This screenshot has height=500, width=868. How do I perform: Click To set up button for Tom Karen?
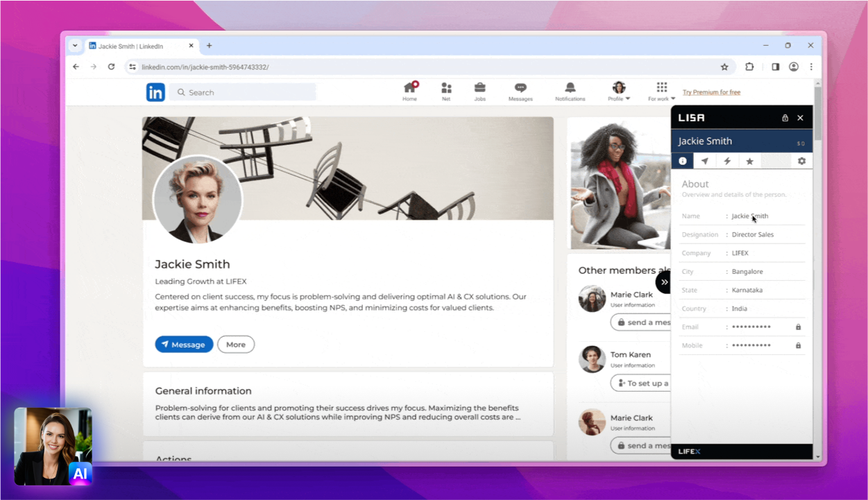pyautogui.click(x=640, y=383)
